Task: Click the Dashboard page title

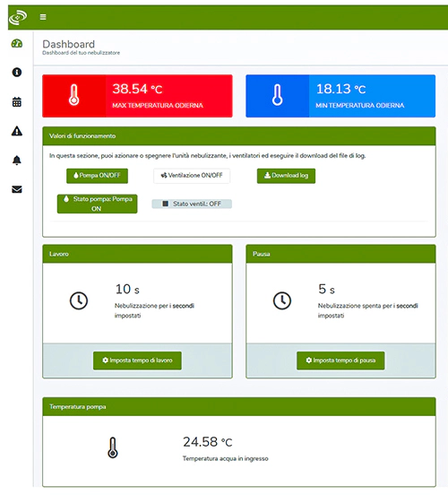Action: coord(68,44)
